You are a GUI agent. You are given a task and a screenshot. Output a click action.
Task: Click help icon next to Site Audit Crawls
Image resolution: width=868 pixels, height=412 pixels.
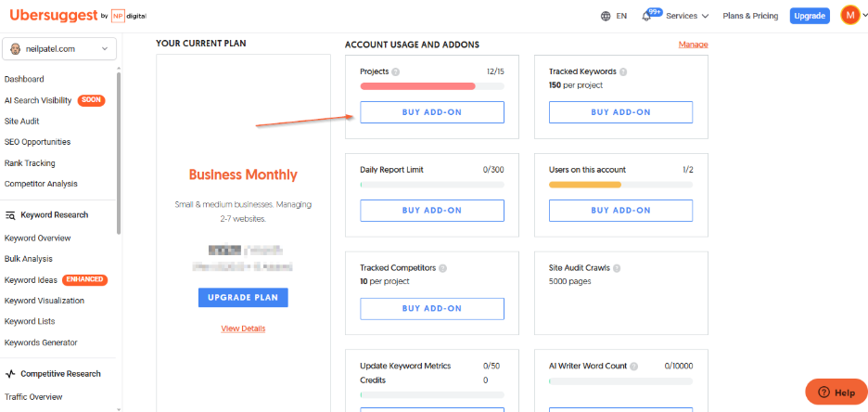[617, 268]
